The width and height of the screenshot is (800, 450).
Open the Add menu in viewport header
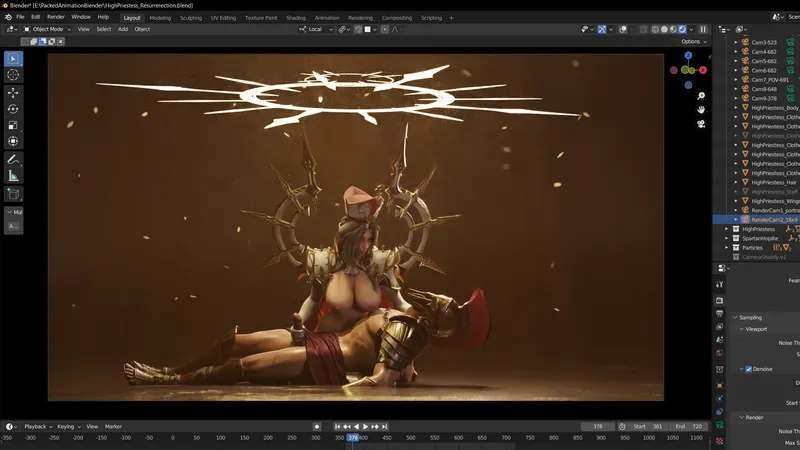click(123, 29)
